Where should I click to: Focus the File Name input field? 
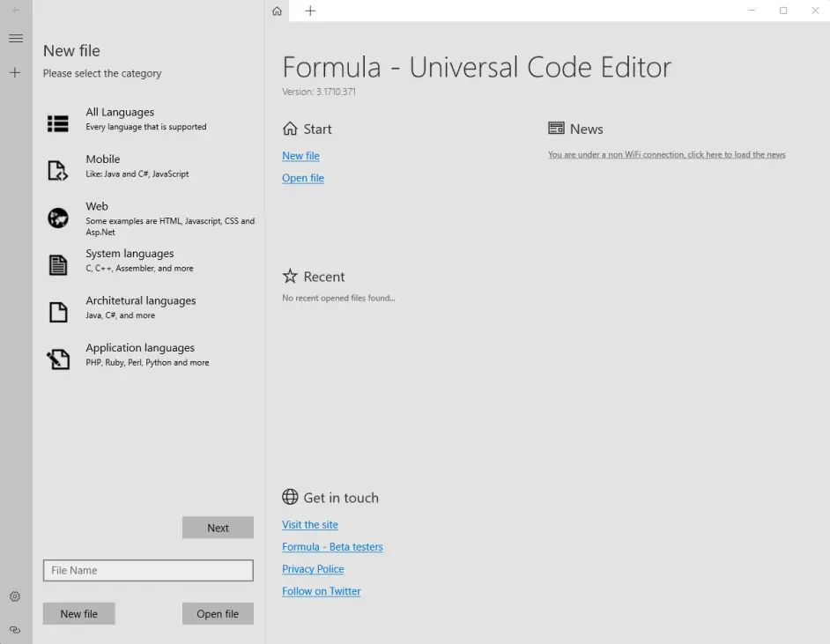tap(148, 571)
